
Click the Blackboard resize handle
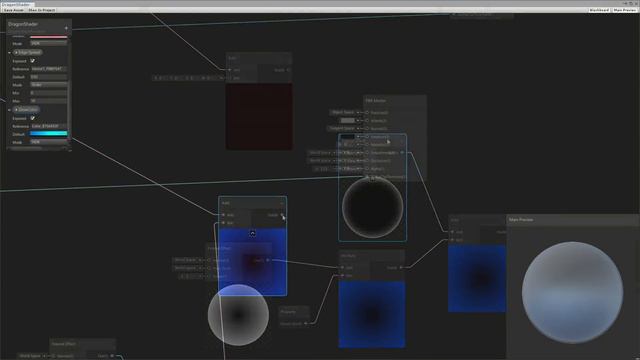69,150
